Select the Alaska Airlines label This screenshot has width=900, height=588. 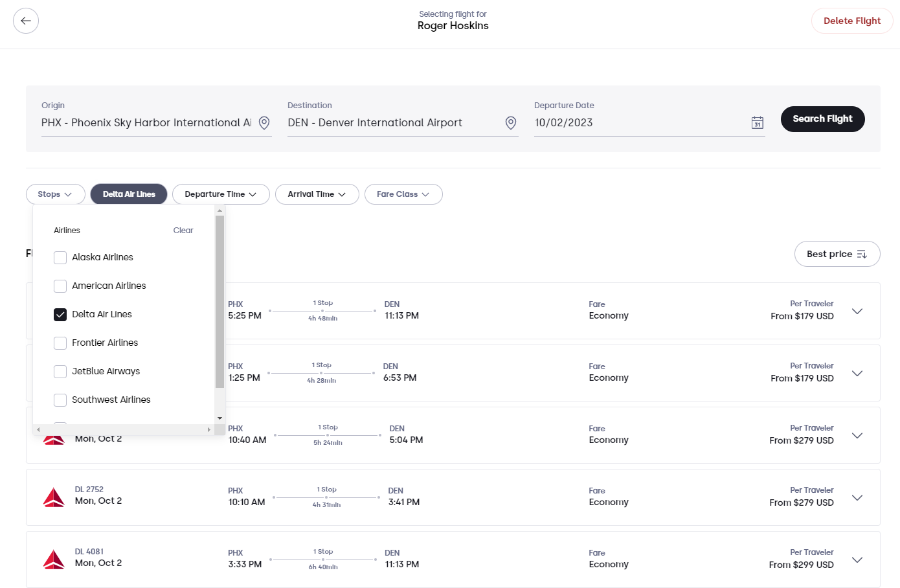[x=102, y=257]
